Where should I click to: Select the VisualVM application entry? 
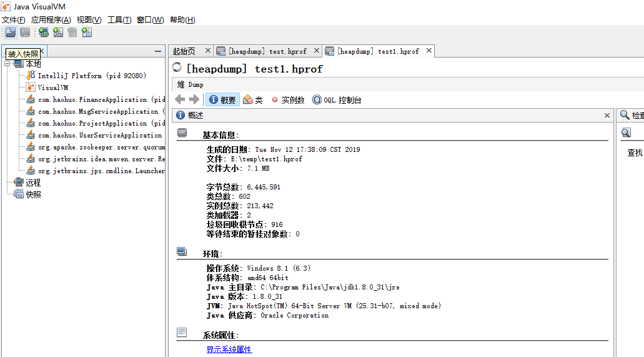click(x=53, y=88)
